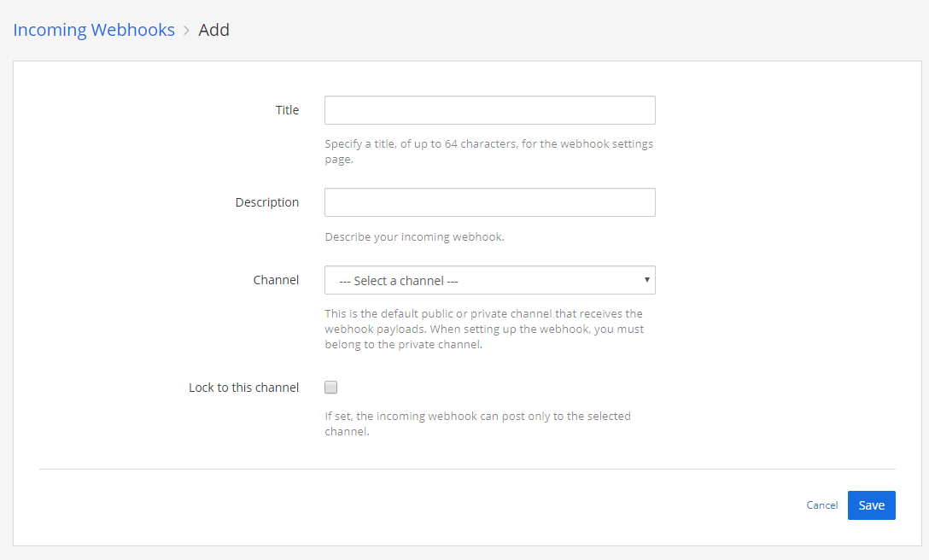Open the Incoming Webhooks breadcrumb link
Viewport: 929px width, 560px height.
(94, 30)
